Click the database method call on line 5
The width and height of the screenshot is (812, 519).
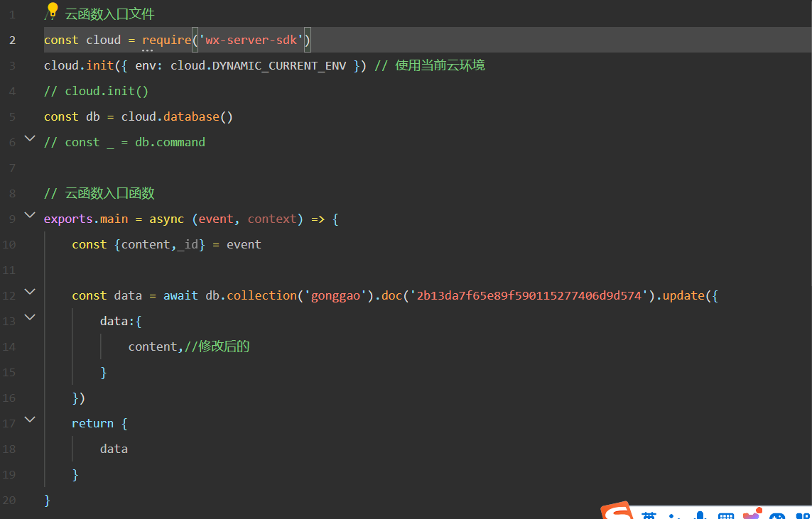[191, 116]
